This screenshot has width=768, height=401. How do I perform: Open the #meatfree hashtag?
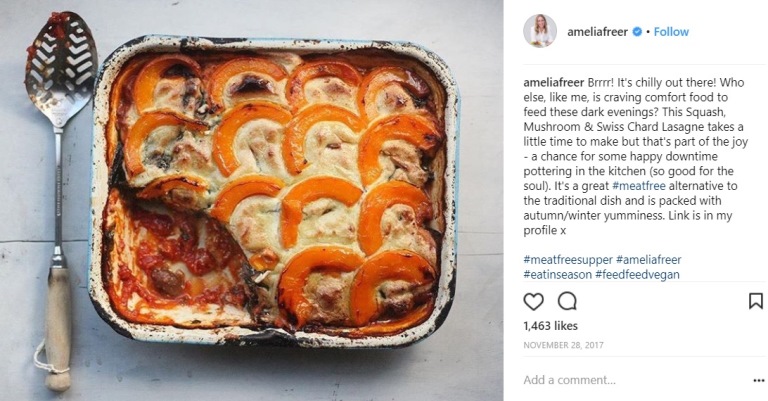coord(639,186)
